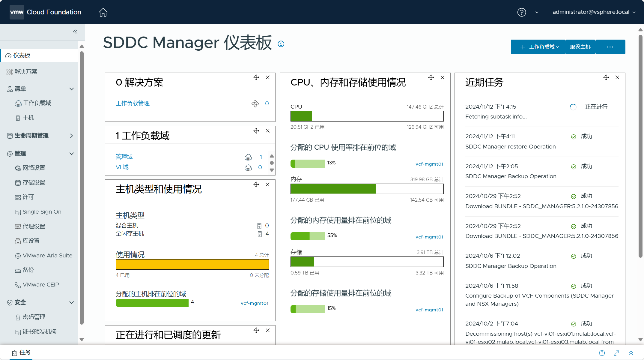Screen dimensions: 644x360
Task: Go to the home page via the house icon
Action: point(103,12)
